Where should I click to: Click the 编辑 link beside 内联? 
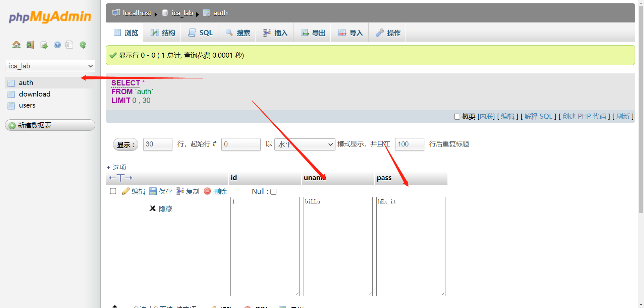pyautogui.click(x=507, y=116)
